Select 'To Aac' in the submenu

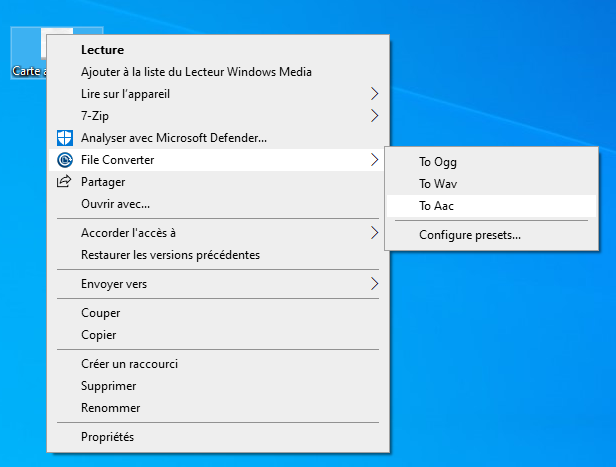437,206
